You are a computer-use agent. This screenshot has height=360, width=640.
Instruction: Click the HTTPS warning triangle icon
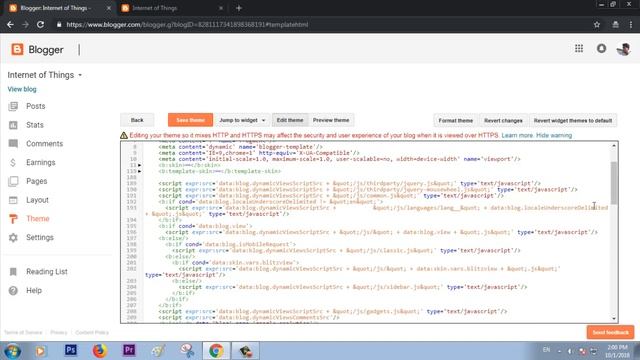pyautogui.click(x=124, y=136)
